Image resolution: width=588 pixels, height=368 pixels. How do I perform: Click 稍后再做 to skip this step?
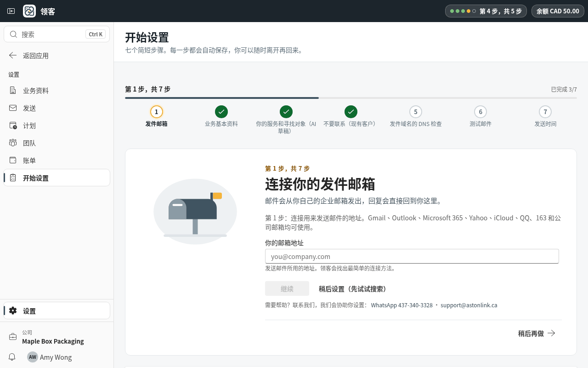click(x=537, y=333)
